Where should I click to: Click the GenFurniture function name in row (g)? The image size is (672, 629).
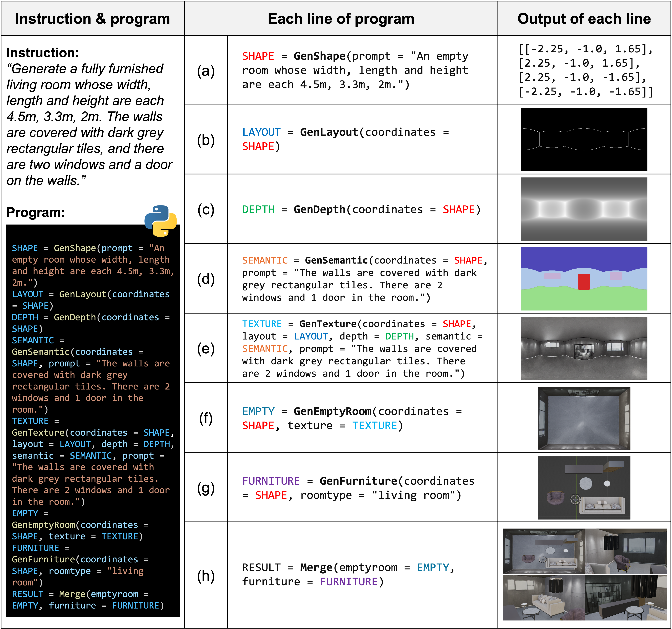coord(358,481)
